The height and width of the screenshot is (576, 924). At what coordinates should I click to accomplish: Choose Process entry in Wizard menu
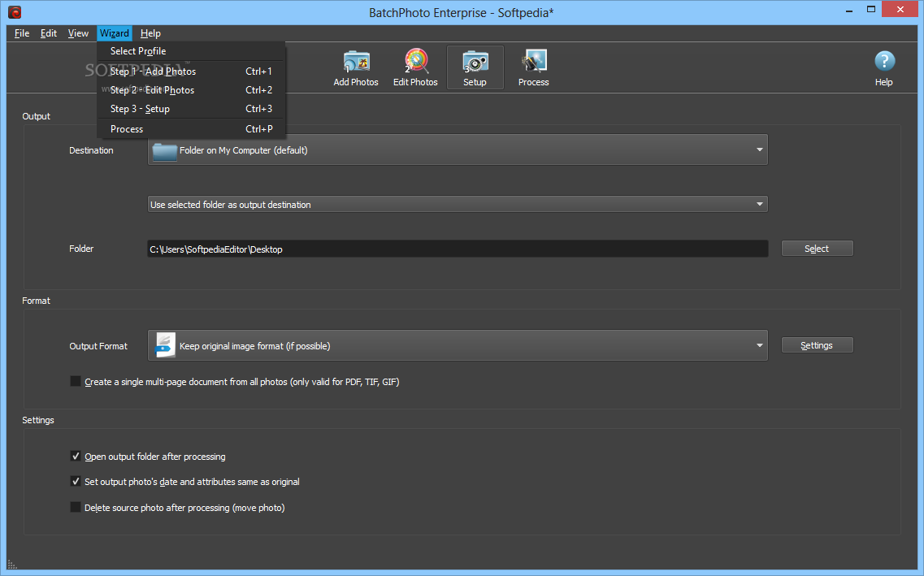[191, 129]
